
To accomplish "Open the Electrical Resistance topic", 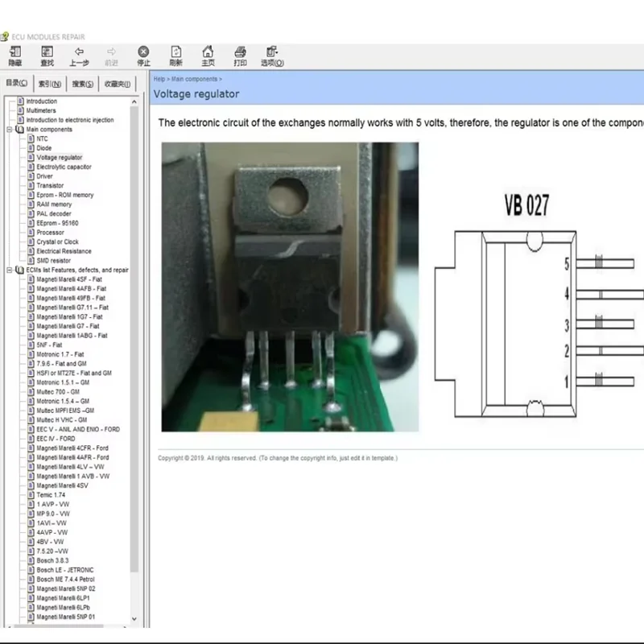I will click(64, 251).
